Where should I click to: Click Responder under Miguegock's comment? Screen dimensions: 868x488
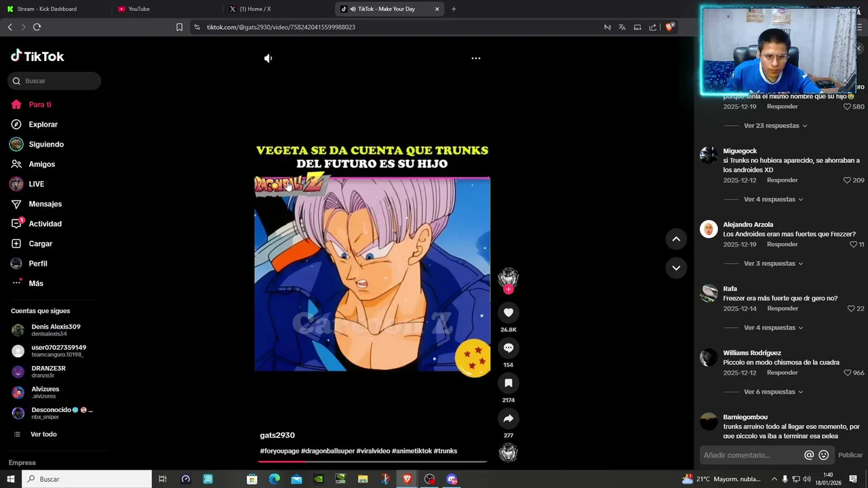(x=782, y=180)
